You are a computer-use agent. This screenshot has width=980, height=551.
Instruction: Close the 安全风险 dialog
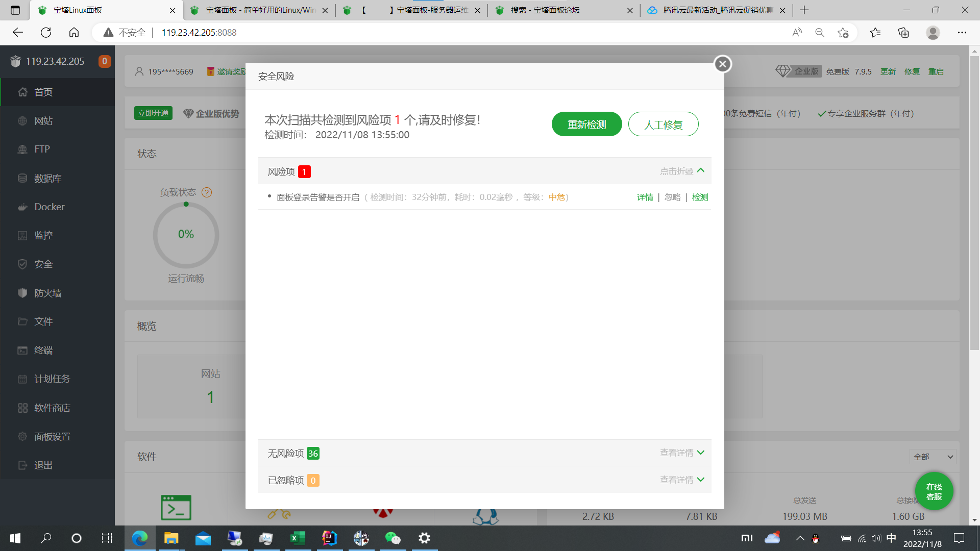point(722,64)
